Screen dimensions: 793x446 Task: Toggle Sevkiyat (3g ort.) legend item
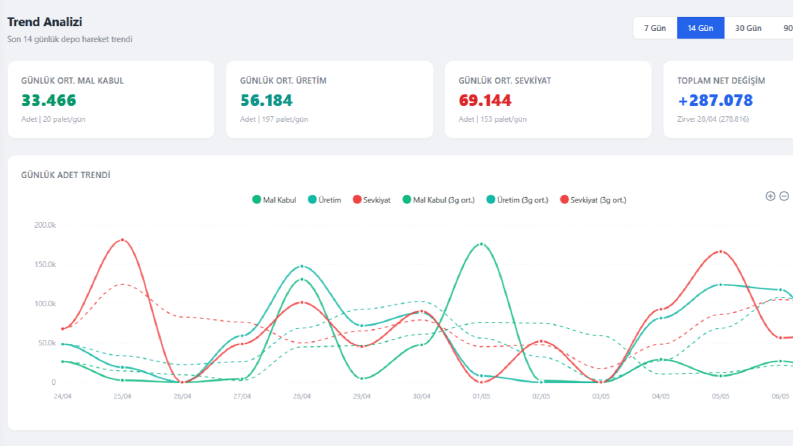pyautogui.click(x=593, y=200)
